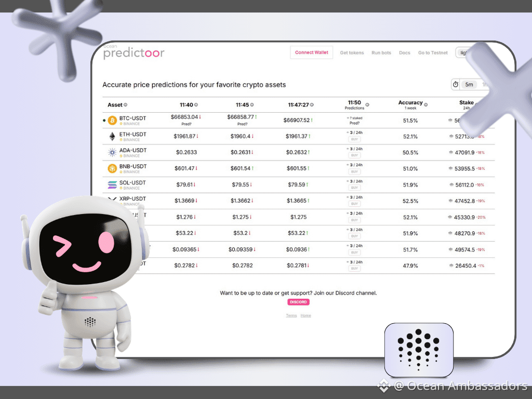Click BUY in the ETH-USDT row
The image size is (532, 399).
click(x=354, y=139)
